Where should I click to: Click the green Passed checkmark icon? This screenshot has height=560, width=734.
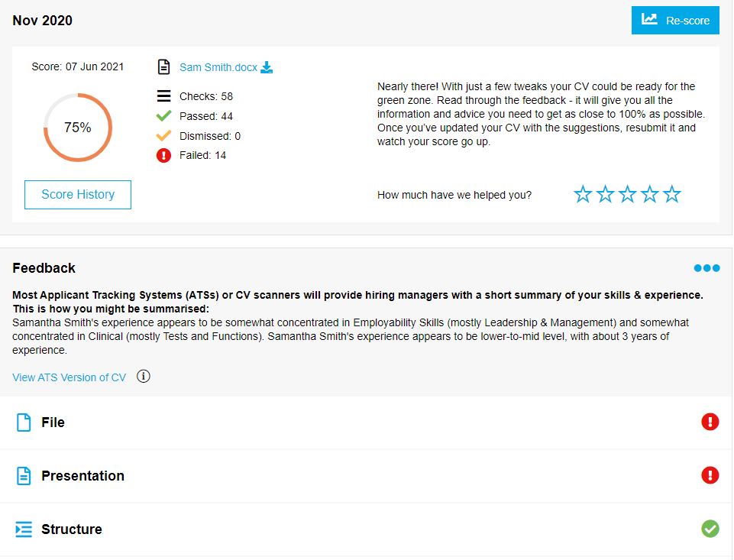[163, 115]
